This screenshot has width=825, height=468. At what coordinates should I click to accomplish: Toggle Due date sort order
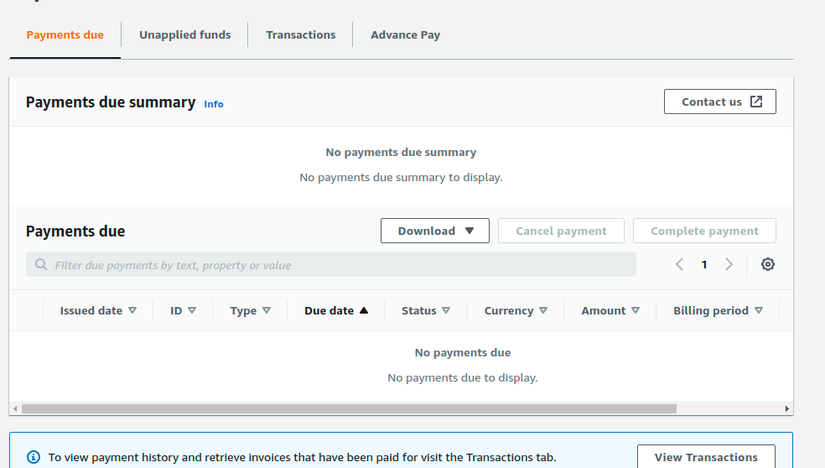click(336, 311)
